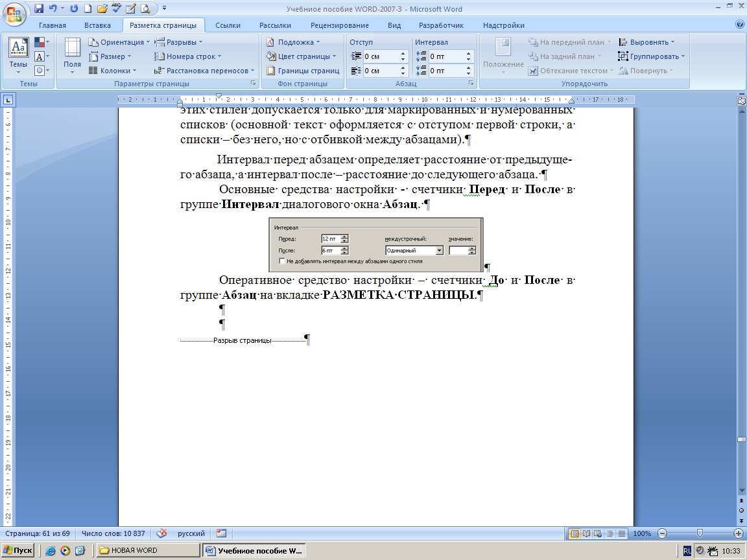The height and width of the screenshot is (560, 747).
Task: Save the document from quick access
Action: [x=39, y=8]
